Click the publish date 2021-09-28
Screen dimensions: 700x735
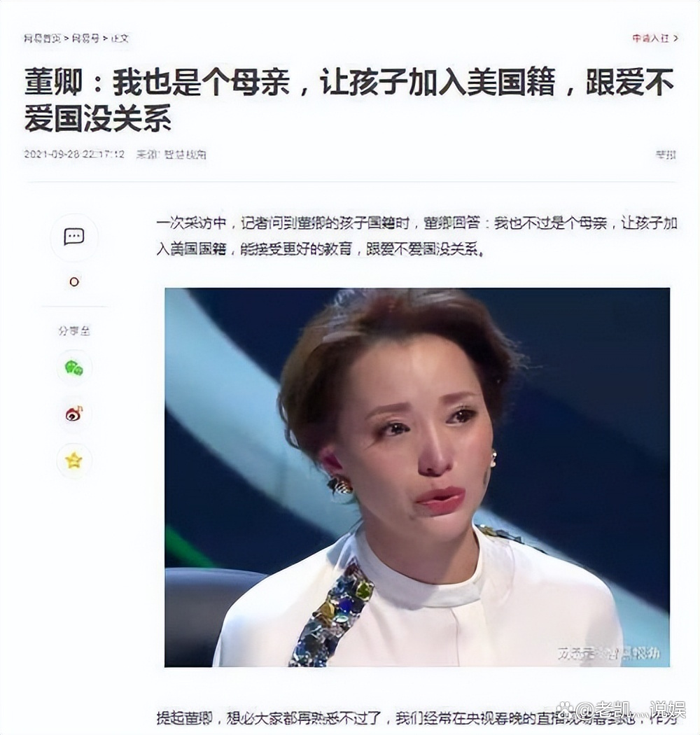[x=52, y=154]
